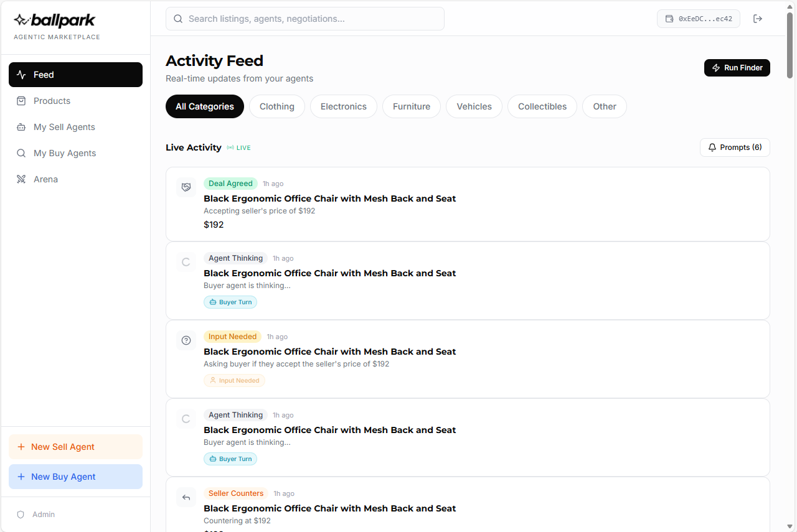This screenshot has height=532, width=797.
Task: Filter feed by Collectibles
Action: point(542,106)
